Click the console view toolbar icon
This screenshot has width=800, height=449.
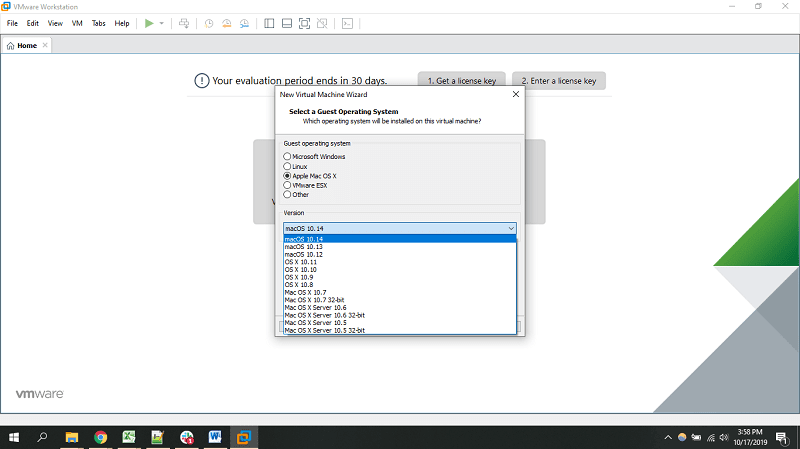click(347, 23)
